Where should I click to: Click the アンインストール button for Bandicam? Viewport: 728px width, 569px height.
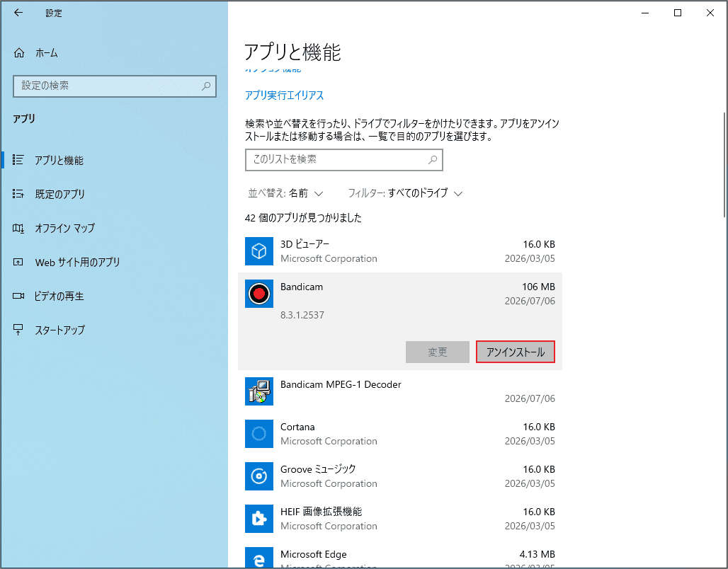point(516,352)
